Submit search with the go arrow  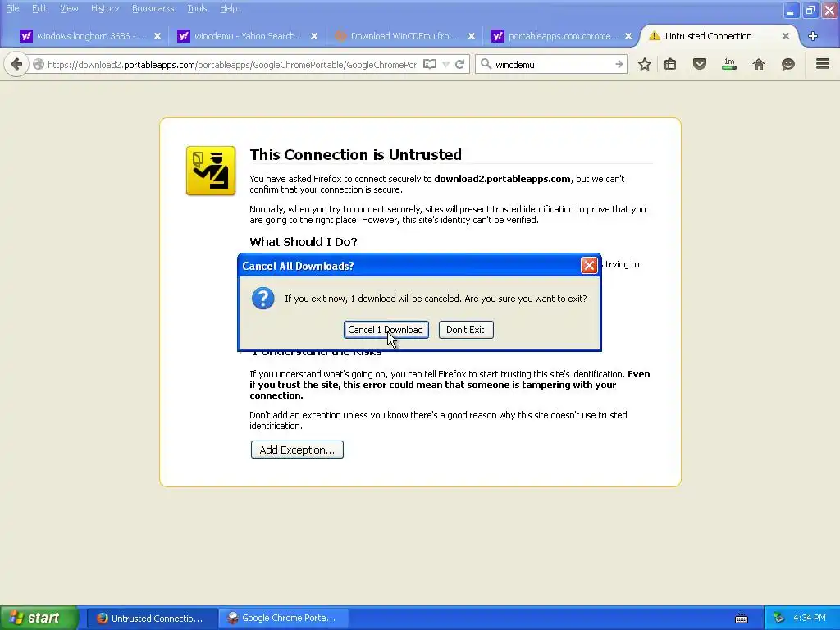pos(619,64)
